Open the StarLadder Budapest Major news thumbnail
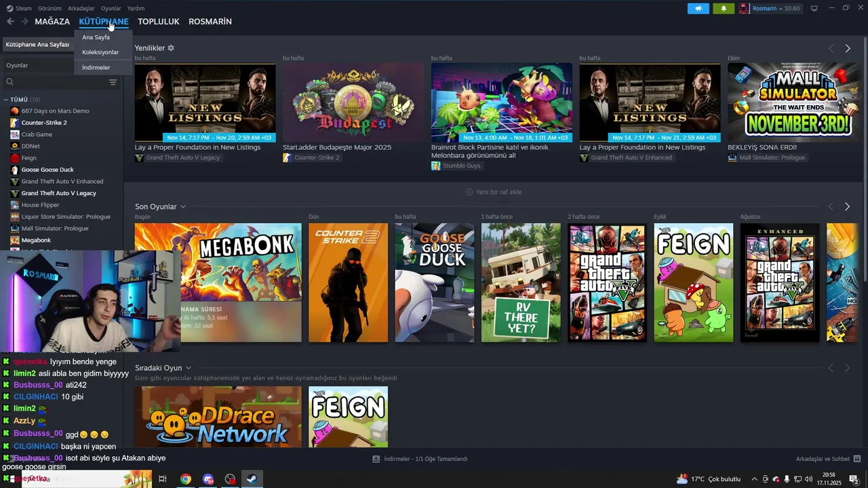Screen dimensions: 868x488 point(353,102)
